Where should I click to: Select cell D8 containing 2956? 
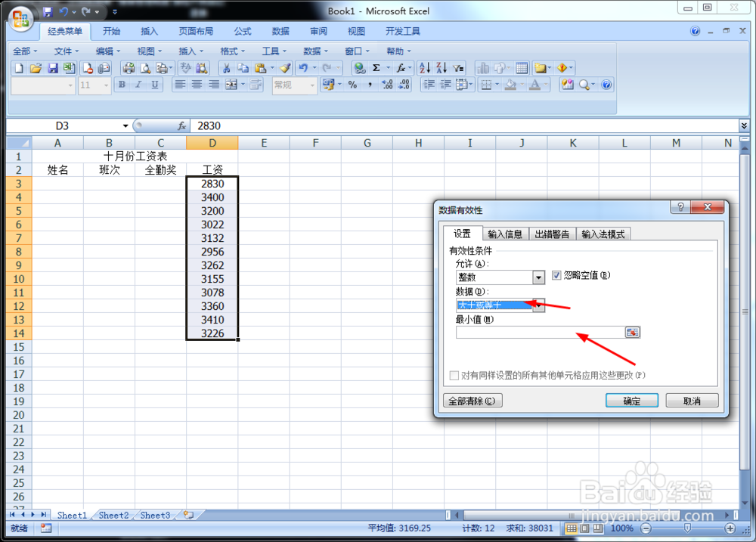pyautogui.click(x=212, y=252)
